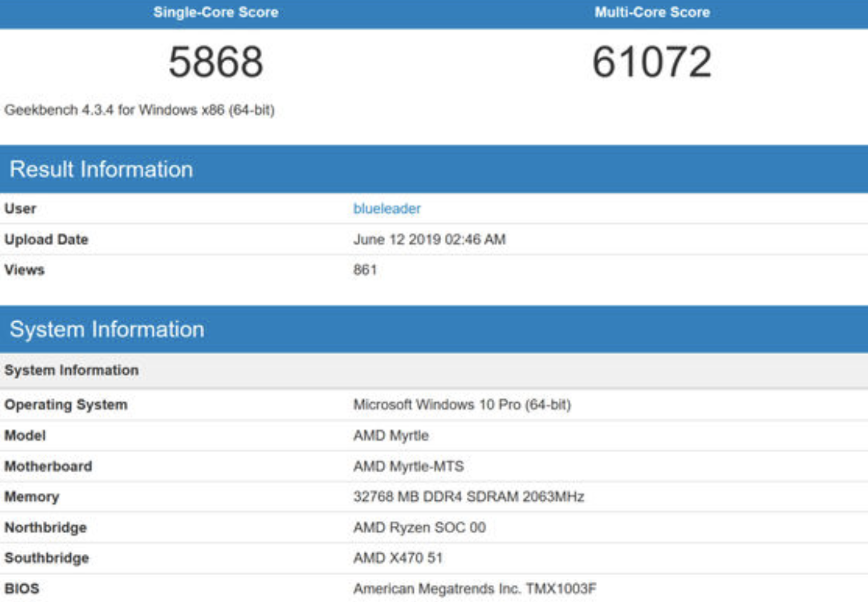Select AMD Ryzen SOC 00 value

point(419,528)
